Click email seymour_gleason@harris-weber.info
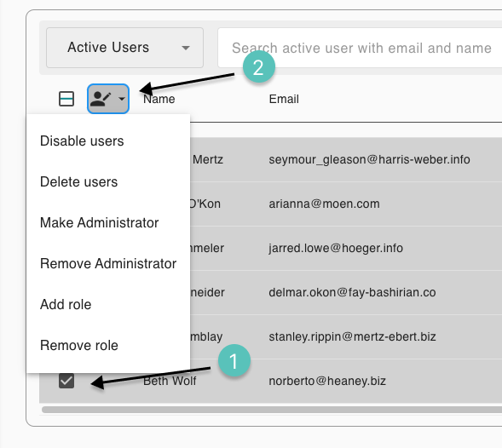 (369, 159)
